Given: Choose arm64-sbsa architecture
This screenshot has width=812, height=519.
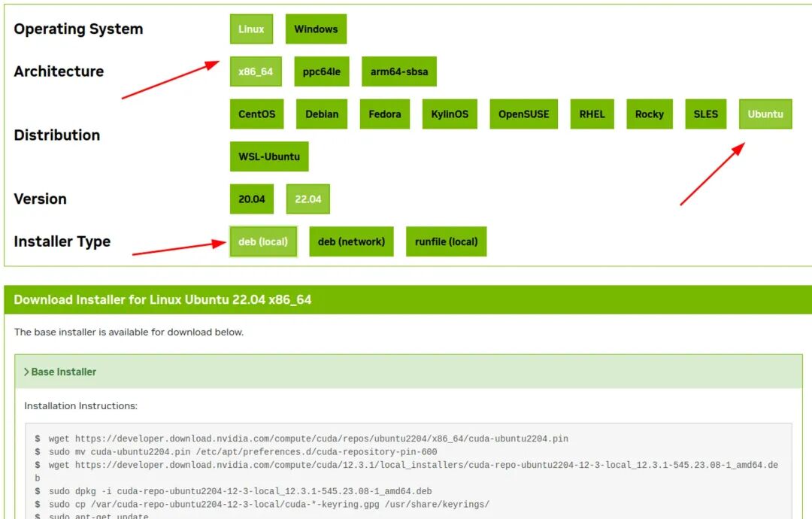Looking at the screenshot, I should (398, 71).
